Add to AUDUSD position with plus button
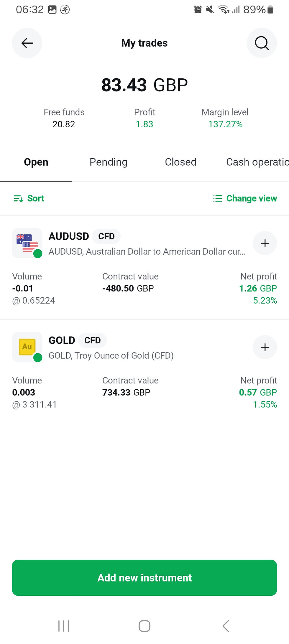This screenshot has width=289, height=644. pyautogui.click(x=265, y=243)
